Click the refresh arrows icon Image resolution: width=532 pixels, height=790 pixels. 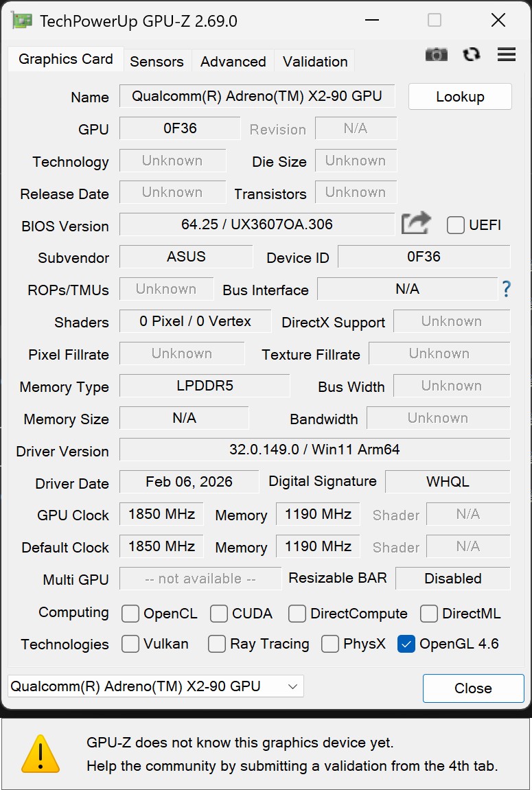(472, 54)
